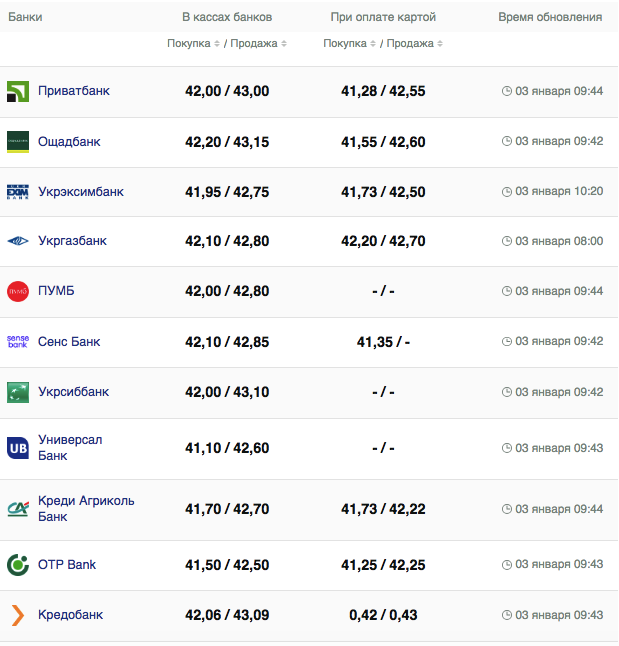Open the Кредобанк link
This screenshot has height=646, width=619.
tap(70, 615)
